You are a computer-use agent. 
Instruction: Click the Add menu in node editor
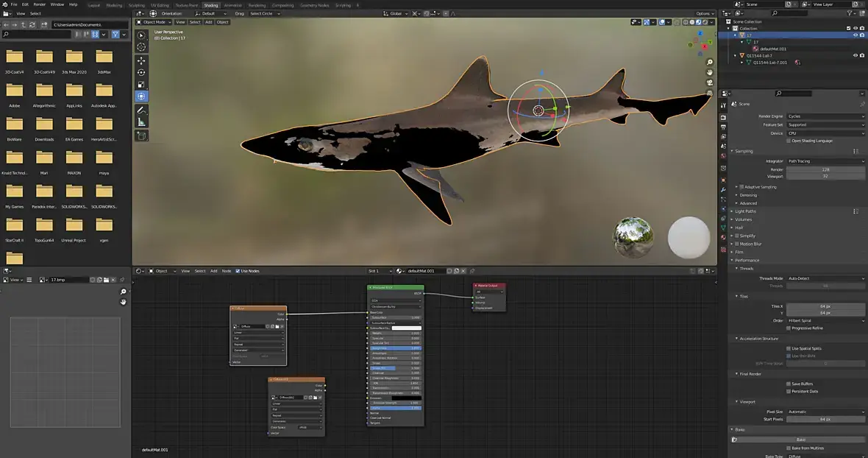point(213,271)
